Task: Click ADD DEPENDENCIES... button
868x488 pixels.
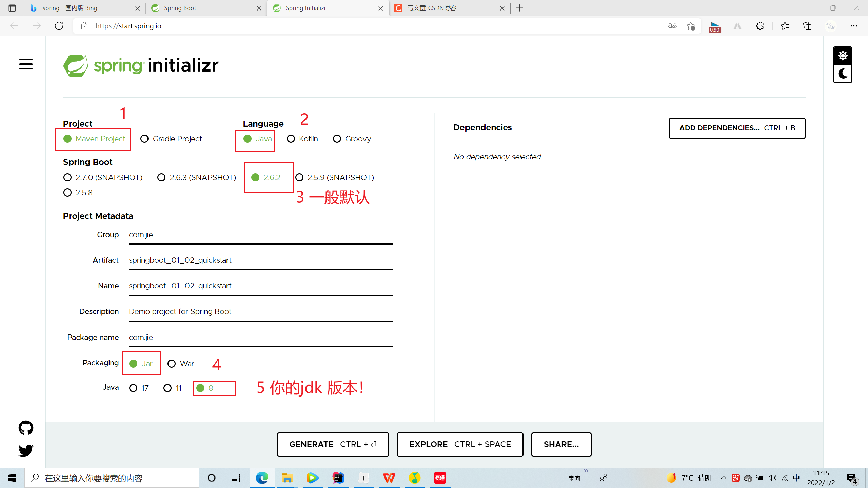Action: 737,128
